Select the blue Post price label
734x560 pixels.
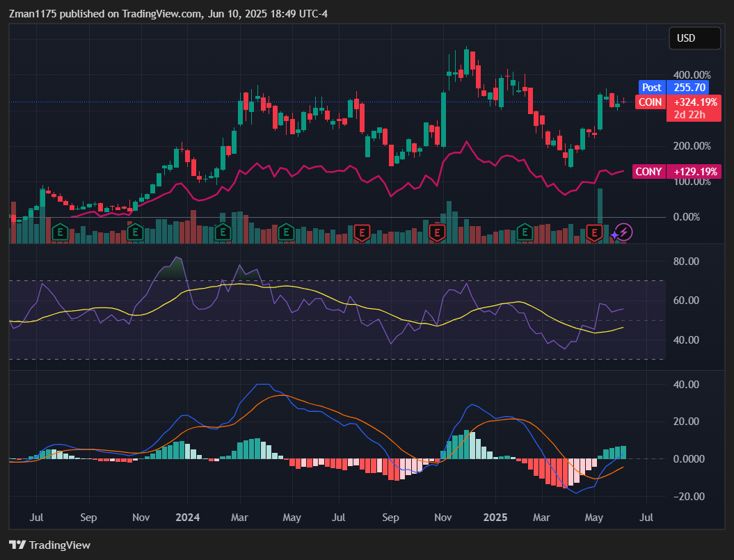(x=652, y=88)
